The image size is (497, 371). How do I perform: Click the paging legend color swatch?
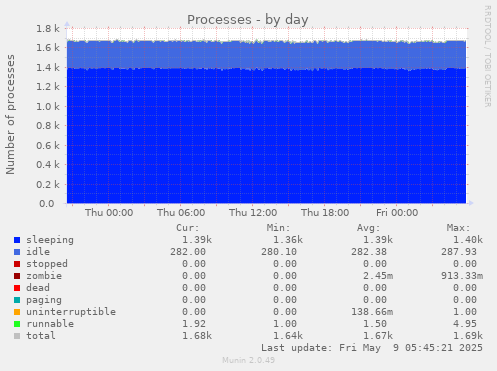(x=17, y=300)
